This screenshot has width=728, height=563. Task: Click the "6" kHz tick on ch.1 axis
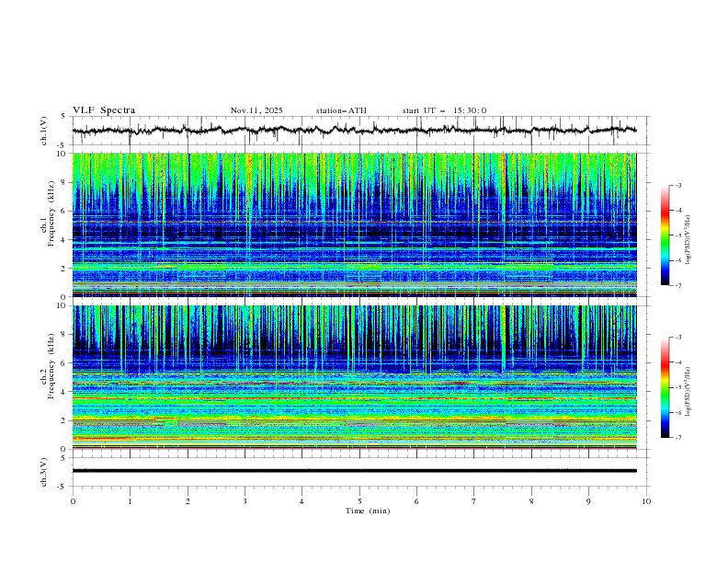coord(64,211)
